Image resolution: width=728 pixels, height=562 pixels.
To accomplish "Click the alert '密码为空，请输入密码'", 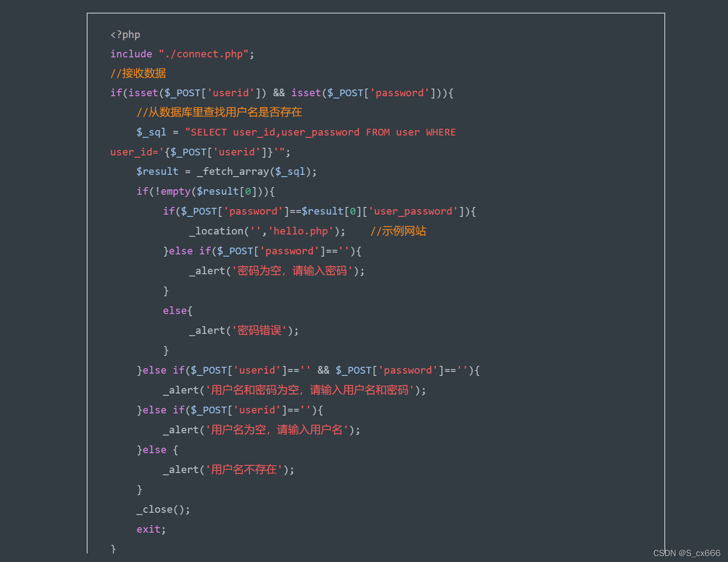I will pos(277,271).
